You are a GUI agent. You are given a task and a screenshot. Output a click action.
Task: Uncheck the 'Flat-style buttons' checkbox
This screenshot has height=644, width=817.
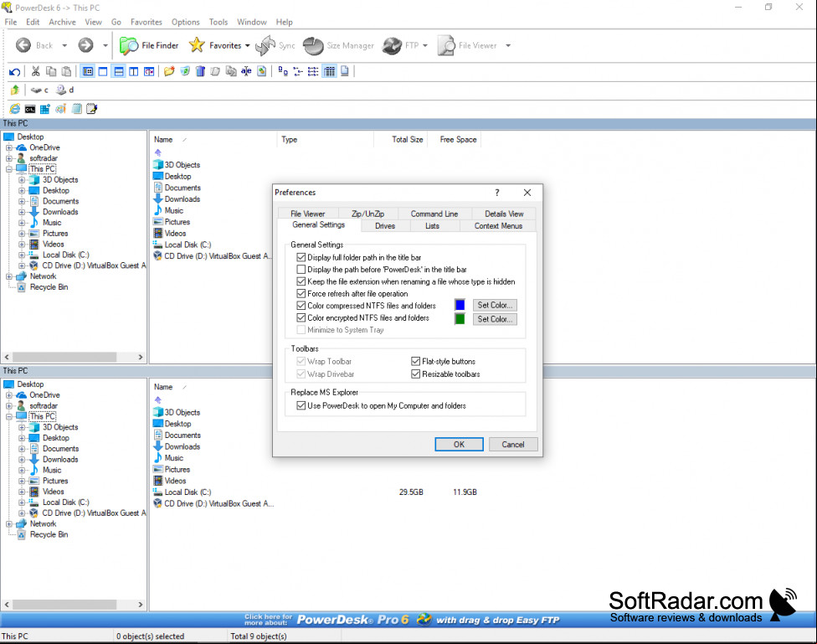point(415,361)
